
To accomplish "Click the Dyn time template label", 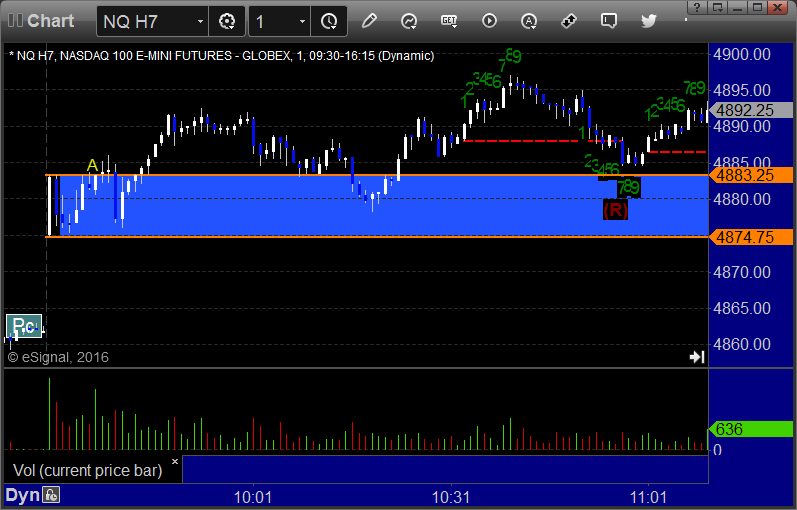I will (x=22, y=495).
